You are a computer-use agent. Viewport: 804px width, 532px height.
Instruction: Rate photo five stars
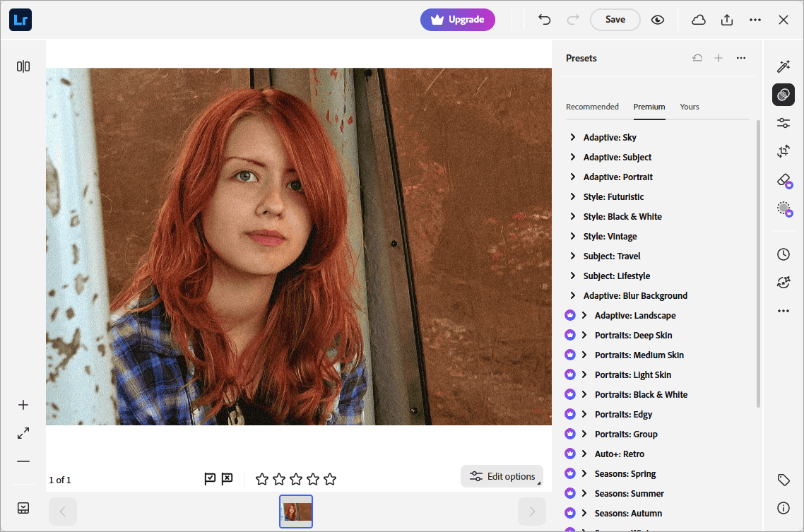[330, 479]
